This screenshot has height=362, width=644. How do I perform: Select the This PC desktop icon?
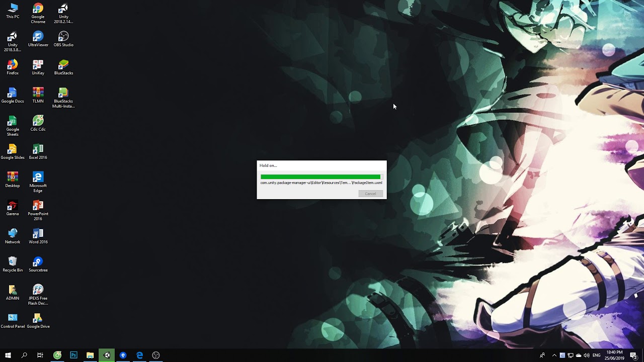[13, 11]
